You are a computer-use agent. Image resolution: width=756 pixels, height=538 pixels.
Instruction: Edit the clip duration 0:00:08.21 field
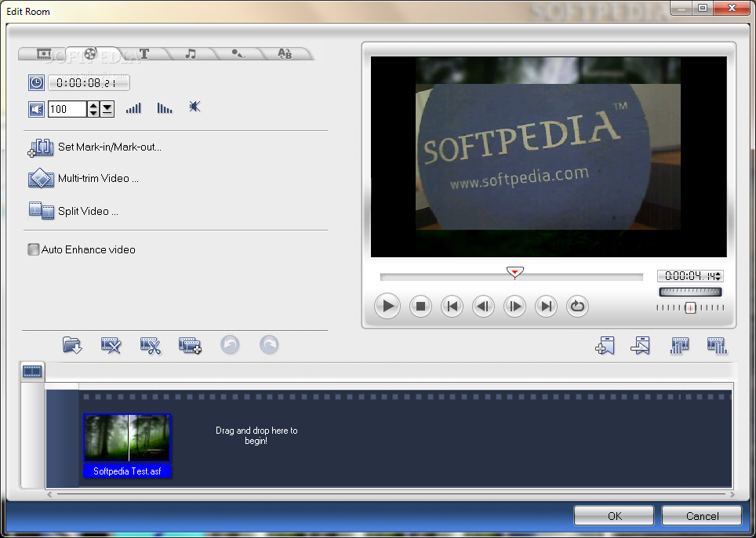tap(89, 83)
